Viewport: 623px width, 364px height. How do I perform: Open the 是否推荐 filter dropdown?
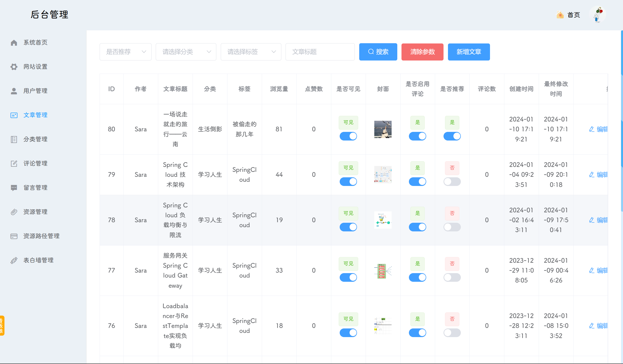125,52
